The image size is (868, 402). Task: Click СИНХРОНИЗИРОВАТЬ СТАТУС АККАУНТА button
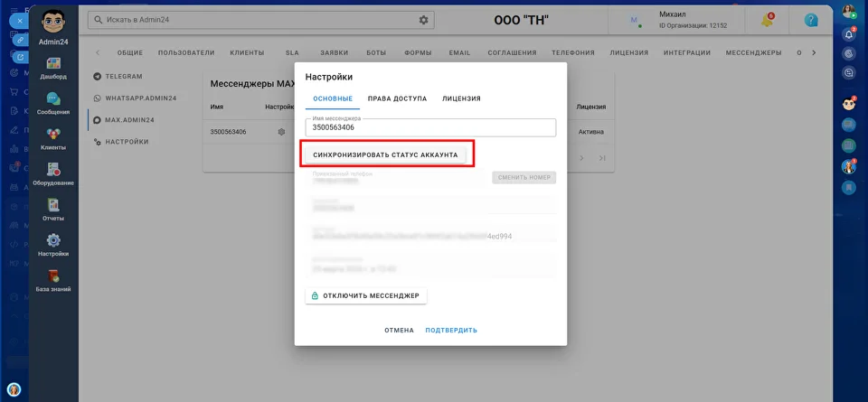point(385,154)
